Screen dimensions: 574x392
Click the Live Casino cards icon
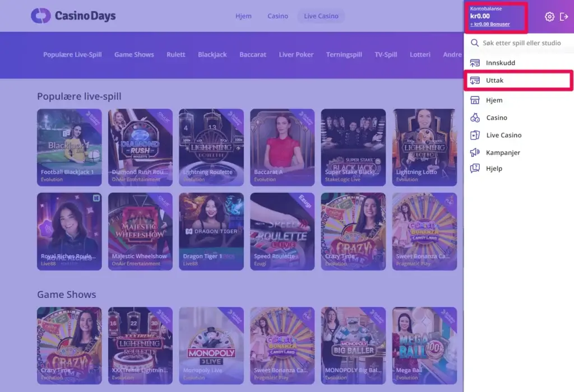click(475, 136)
